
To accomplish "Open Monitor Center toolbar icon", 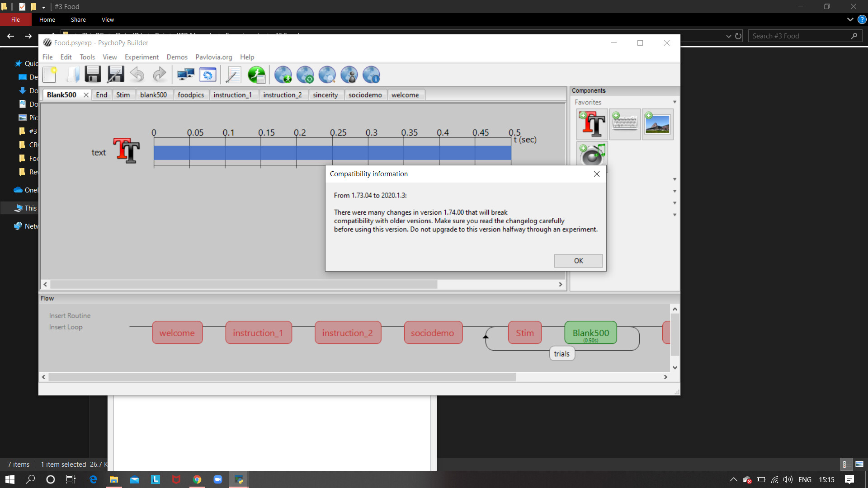I will click(185, 75).
